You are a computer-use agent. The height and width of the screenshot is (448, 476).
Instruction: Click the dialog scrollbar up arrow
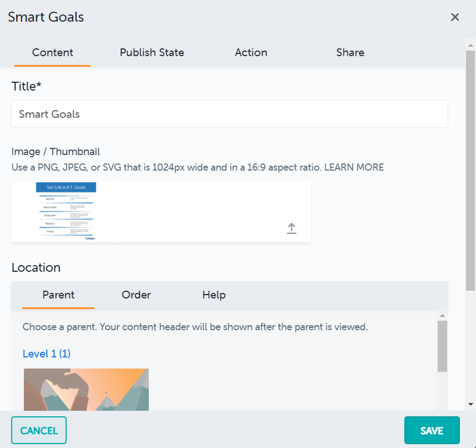click(x=470, y=44)
